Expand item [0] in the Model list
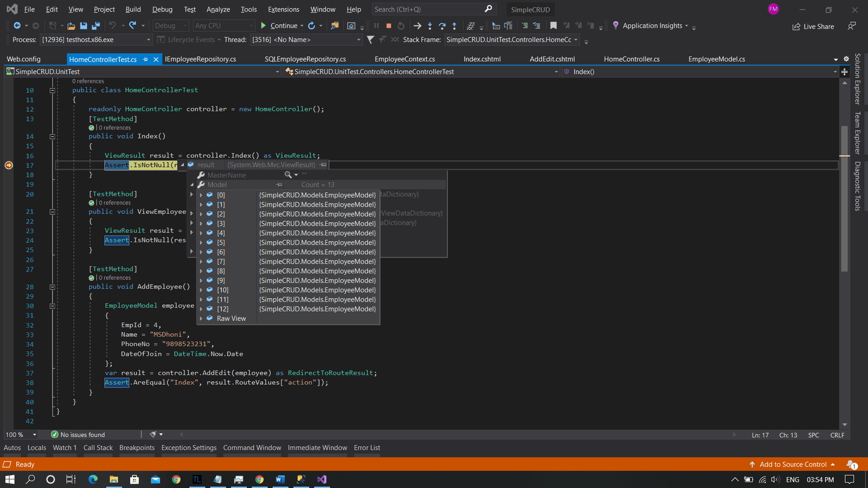The height and width of the screenshot is (488, 868). 201,195
